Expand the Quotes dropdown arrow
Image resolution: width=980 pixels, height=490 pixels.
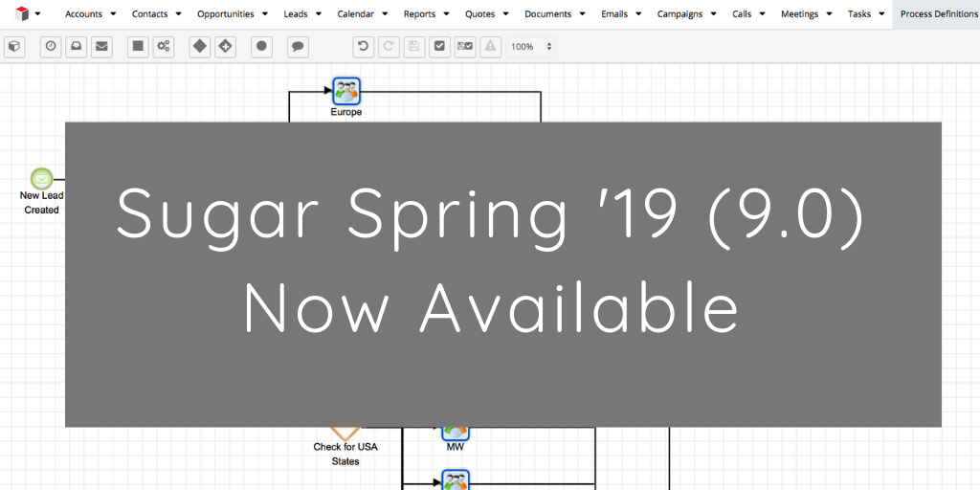point(505,13)
